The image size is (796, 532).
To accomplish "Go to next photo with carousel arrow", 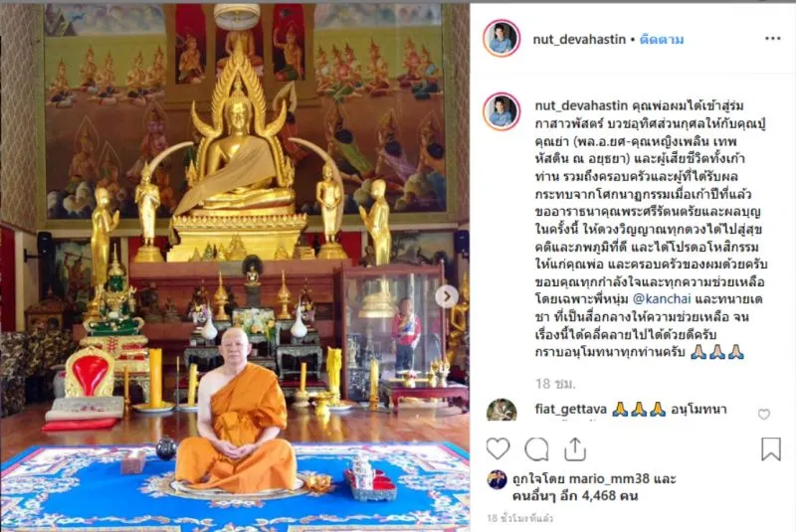I will coord(447,296).
